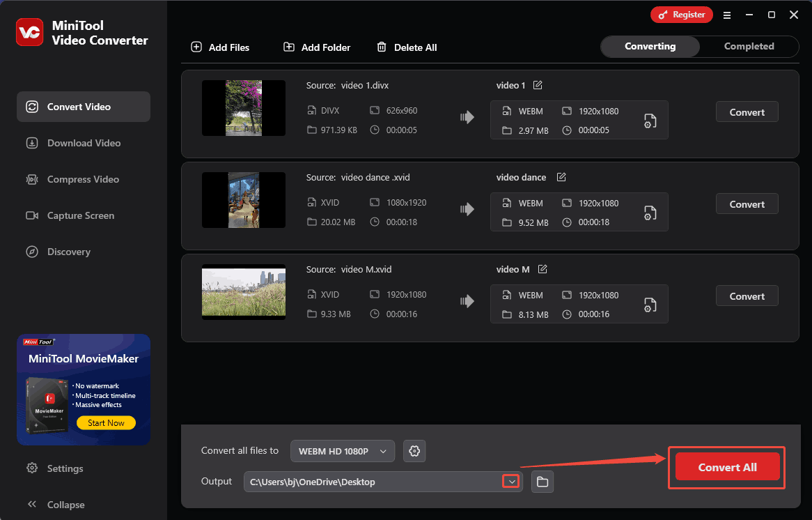Click Convert for video dance
The width and height of the screenshot is (812, 520).
[747, 204]
